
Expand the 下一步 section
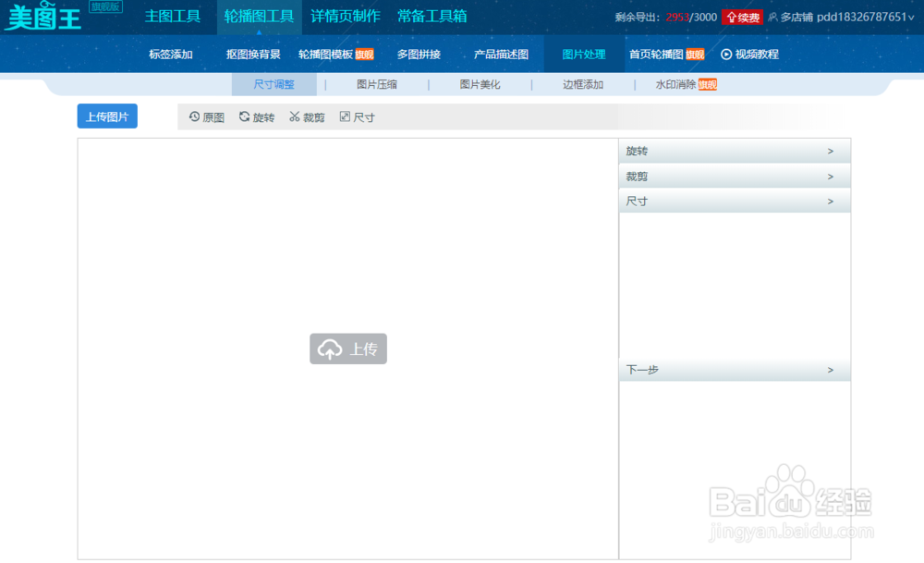click(735, 369)
